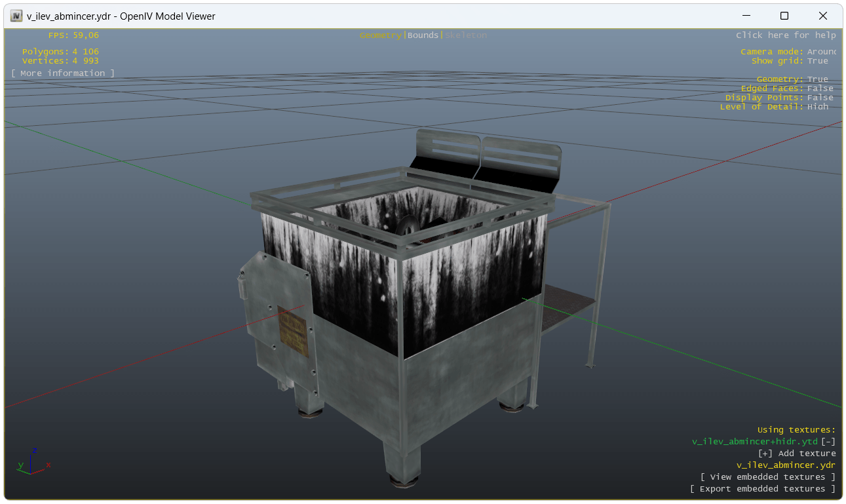Click View embedded textures
Screen dimensions: 846x504
point(768,477)
